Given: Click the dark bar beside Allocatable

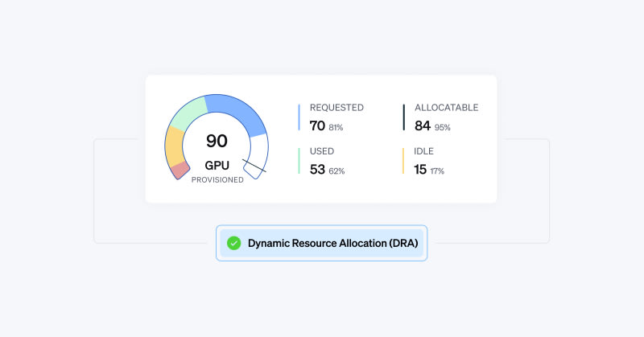Looking at the screenshot, I should pyautogui.click(x=404, y=117).
